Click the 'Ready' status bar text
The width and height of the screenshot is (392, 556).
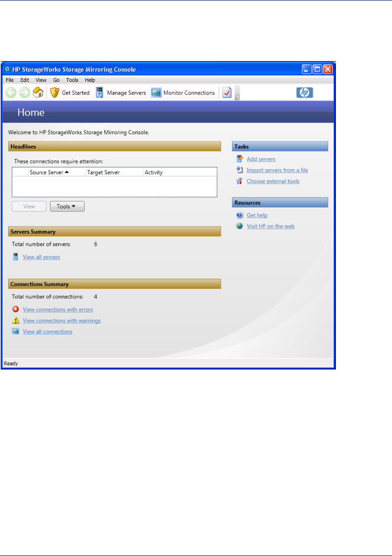[x=11, y=363]
